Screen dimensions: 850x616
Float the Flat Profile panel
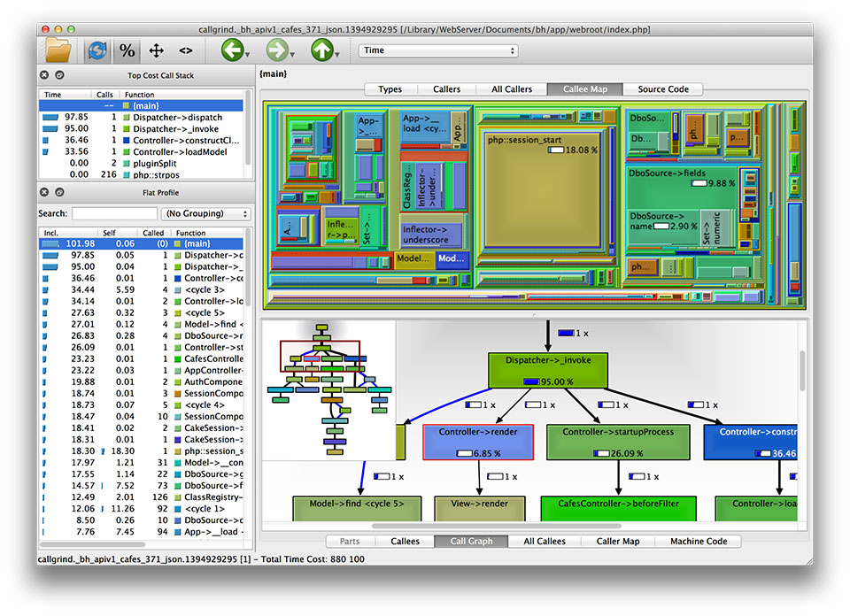pos(59,192)
